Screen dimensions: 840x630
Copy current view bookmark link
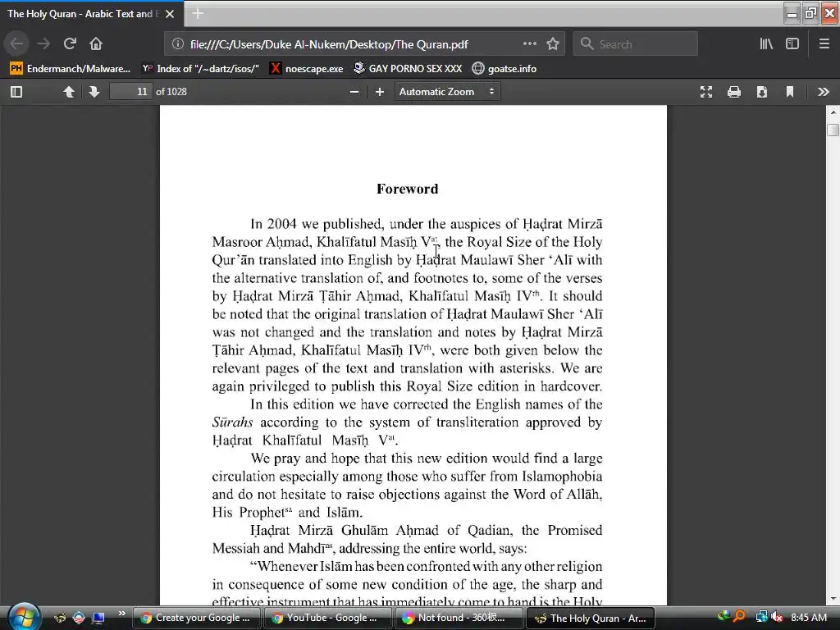pyautogui.click(x=790, y=92)
